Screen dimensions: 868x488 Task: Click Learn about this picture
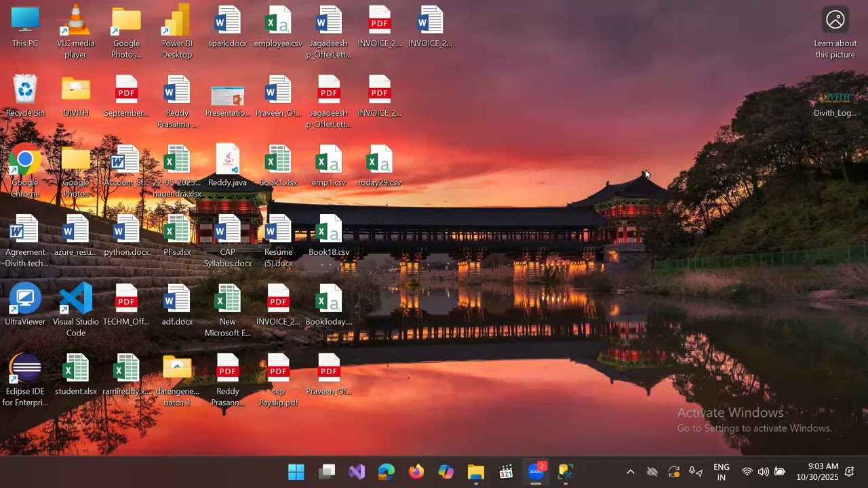click(835, 32)
